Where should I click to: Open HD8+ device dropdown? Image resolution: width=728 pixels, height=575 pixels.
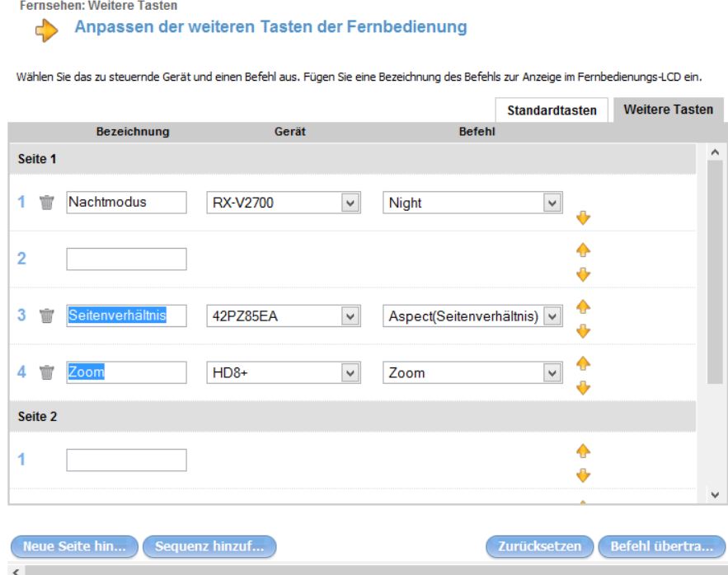point(350,372)
